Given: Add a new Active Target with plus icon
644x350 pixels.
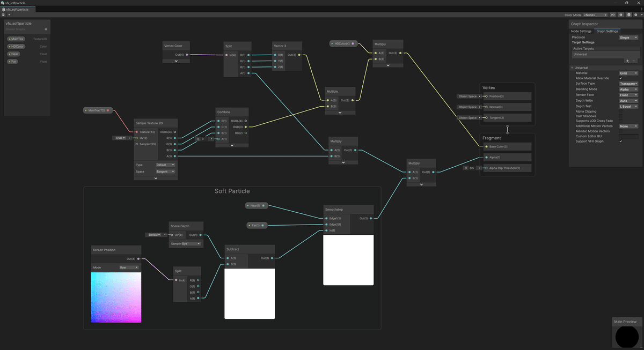Looking at the screenshot, I should click(627, 61).
